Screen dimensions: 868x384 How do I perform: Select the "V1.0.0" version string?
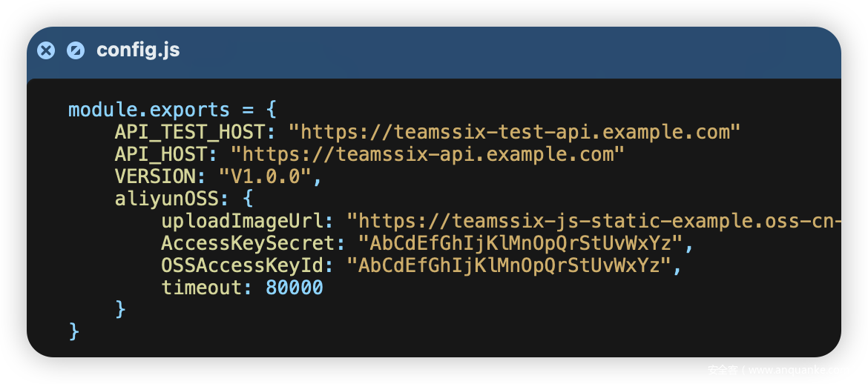click(264, 177)
